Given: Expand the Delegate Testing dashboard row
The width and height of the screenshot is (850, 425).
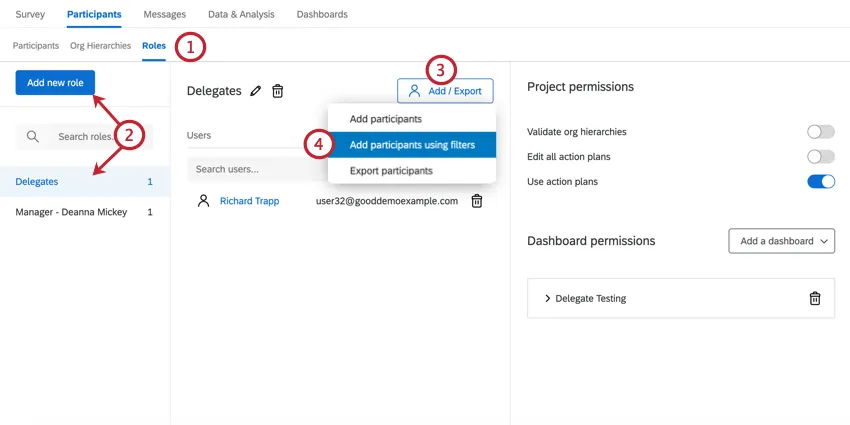Looking at the screenshot, I should (x=548, y=298).
